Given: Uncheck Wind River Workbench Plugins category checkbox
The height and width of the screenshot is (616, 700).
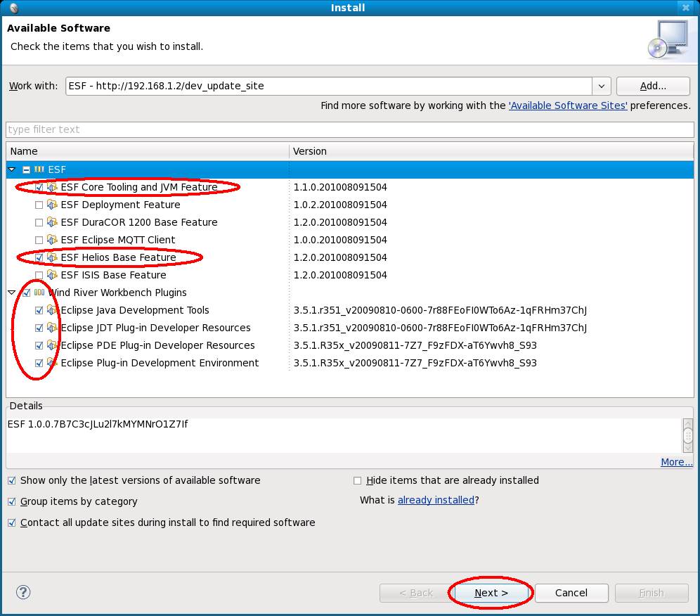Looking at the screenshot, I should (26, 293).
